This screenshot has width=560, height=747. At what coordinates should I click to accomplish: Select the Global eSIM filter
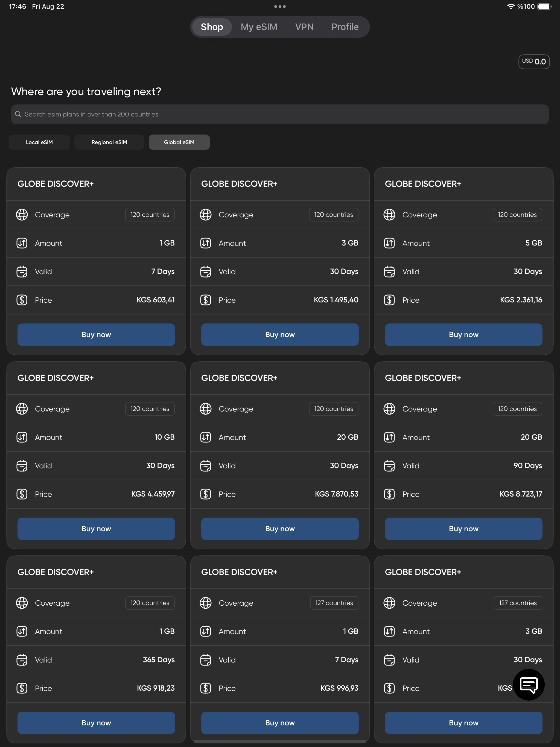pos(179,142)
